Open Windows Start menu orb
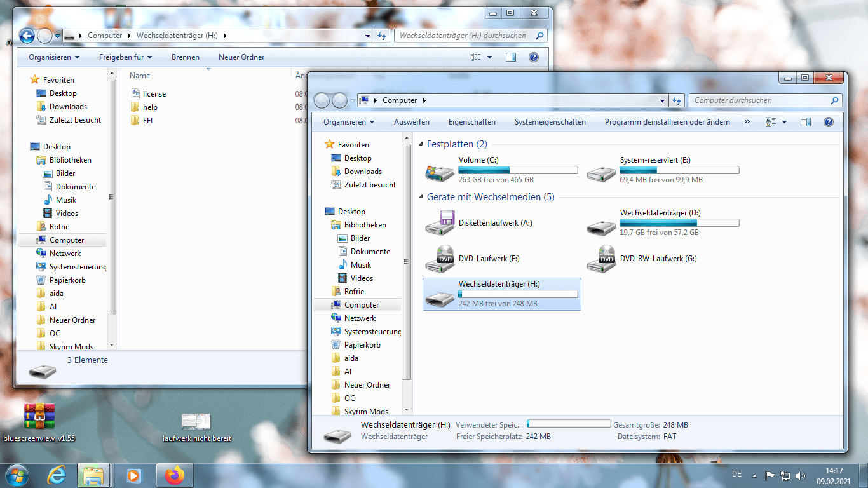The image size is (868, 488). click(17, 475)
